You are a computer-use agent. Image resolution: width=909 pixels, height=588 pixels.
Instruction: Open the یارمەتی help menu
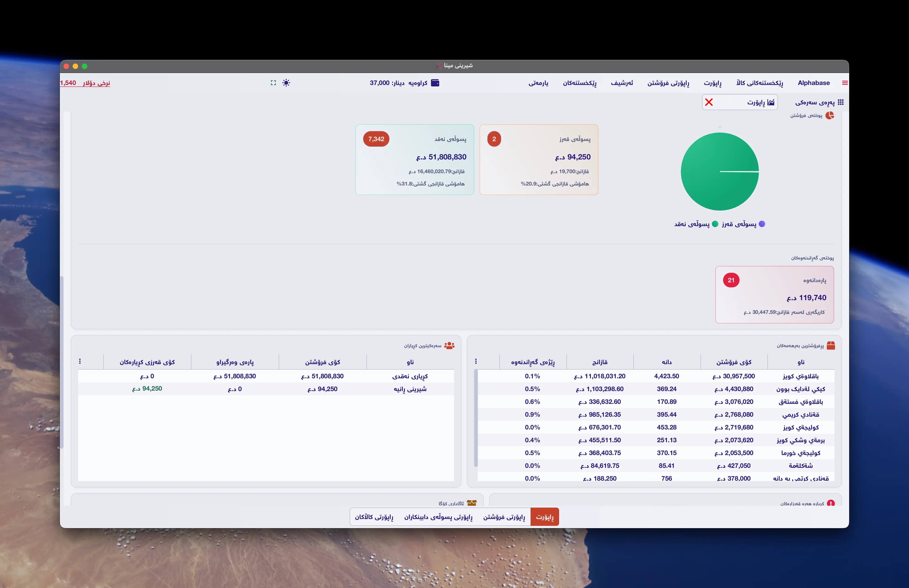click(x=538, y=83)
